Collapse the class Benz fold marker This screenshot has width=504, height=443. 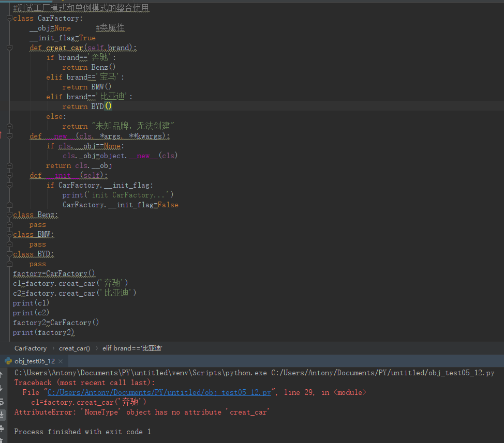tap(9, 215)
